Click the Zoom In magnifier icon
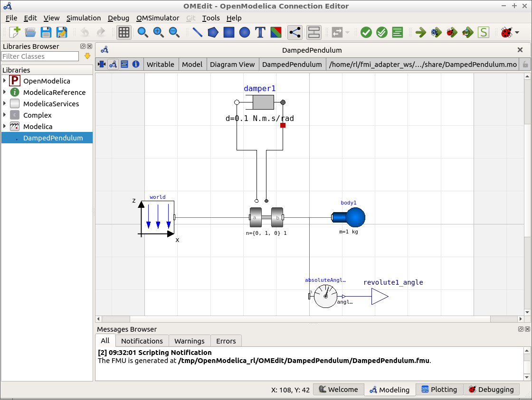The width and height of the screenshot is (532, 400). point(158,32)
